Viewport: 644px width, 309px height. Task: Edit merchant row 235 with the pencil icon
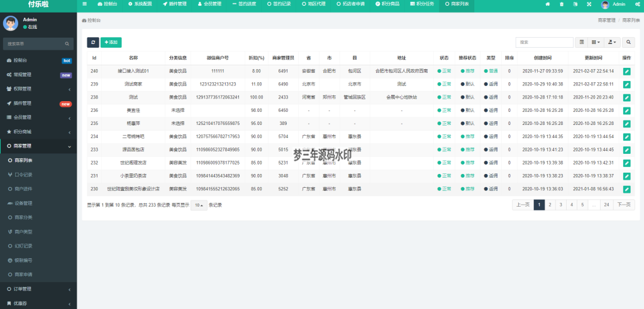(x=627, y=124)
